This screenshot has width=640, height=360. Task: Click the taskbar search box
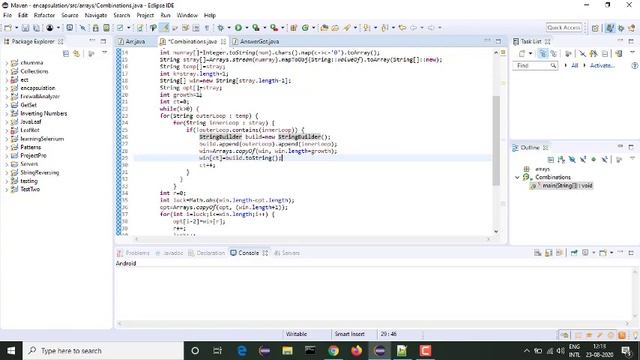[x=104, y=351]
